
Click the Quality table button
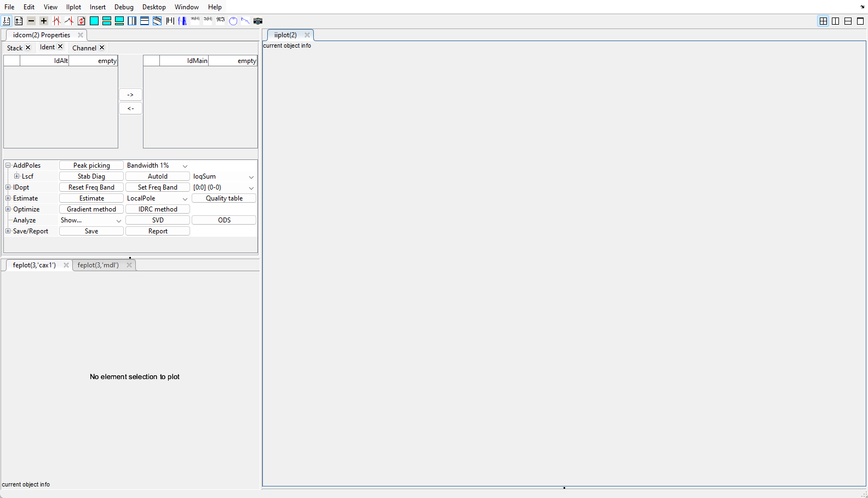[224, 198]
